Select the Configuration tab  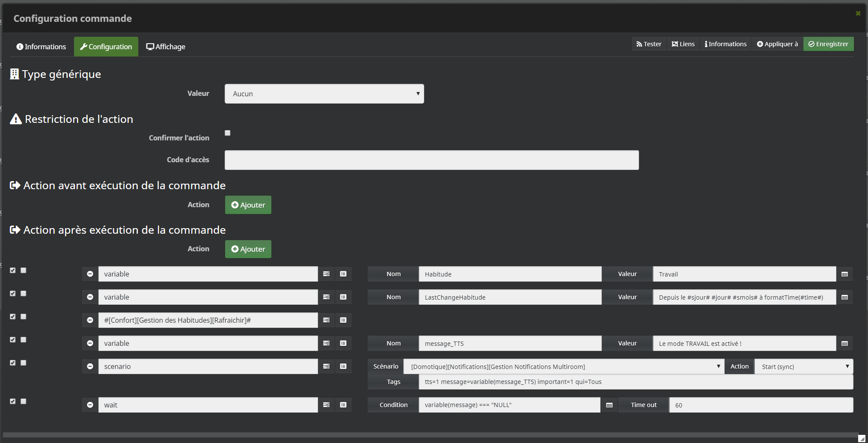(x=106, y=47)
